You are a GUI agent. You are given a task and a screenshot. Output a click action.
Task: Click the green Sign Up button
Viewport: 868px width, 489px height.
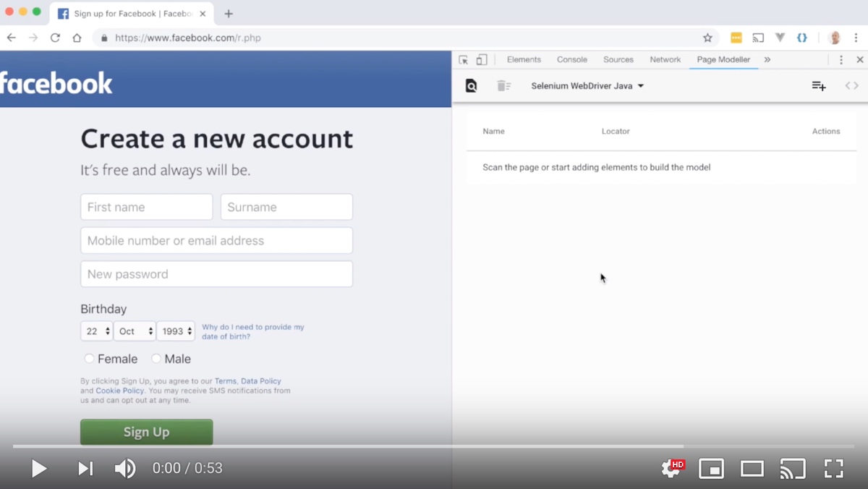[147, 432]
